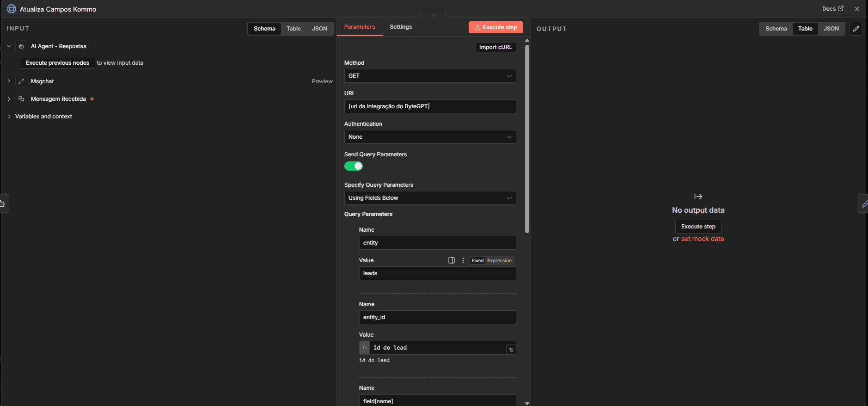This screenshot has width=868, height=406.
Task: Click the Mensagem Recebida chat icon
Action: (x=21, y=99)
